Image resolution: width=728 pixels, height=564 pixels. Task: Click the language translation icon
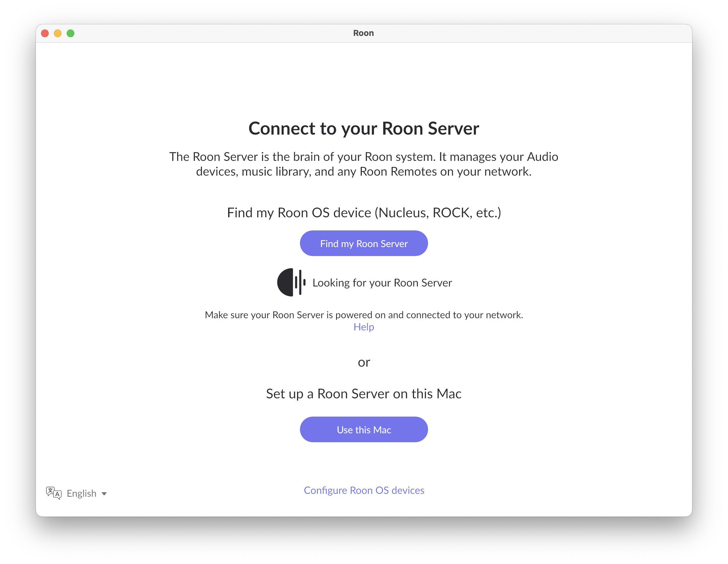tap(54, 493)
